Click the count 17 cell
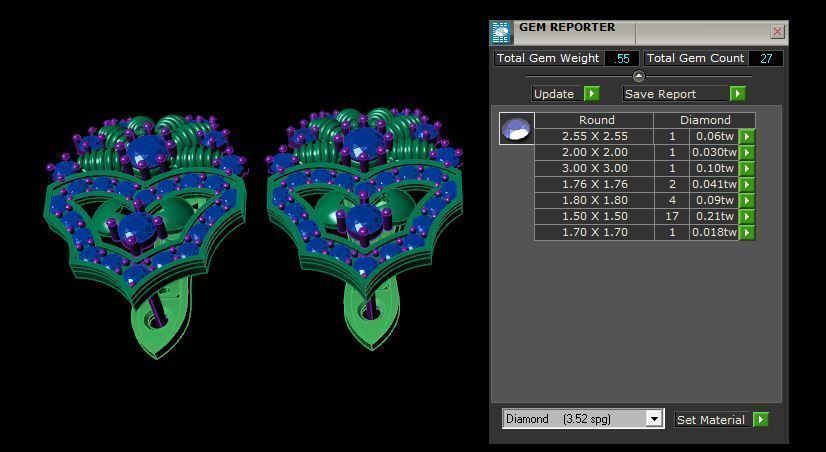 click(672, 217)
